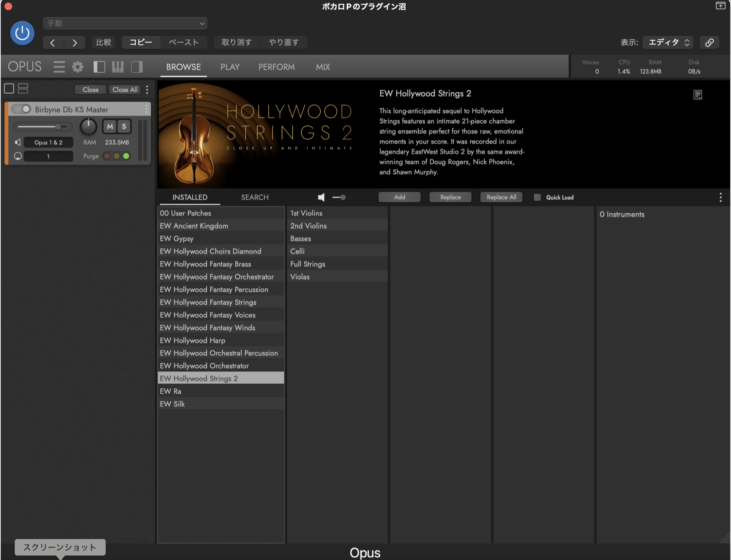The height and width of the screenshot is (560, 731).
Task: Click the MIDI channel icon
Action: pyautogui.click(x=18, y=156)
